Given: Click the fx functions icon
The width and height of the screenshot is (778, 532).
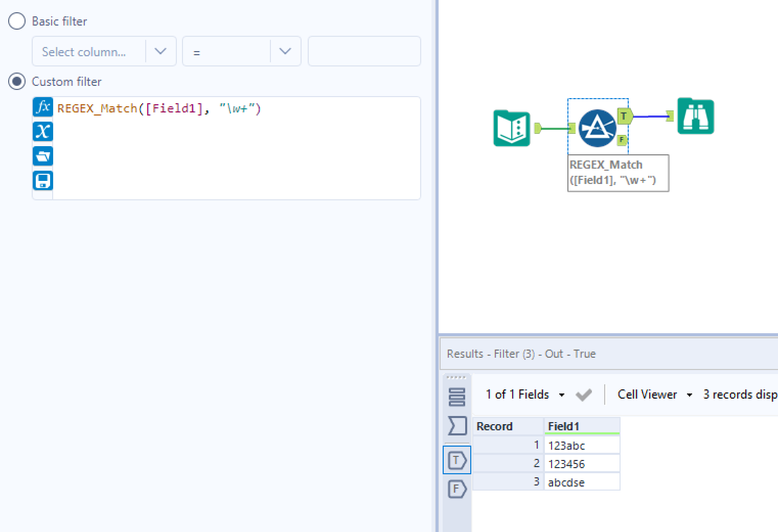Looking at the screenshot, I should (x=43, y=107).
